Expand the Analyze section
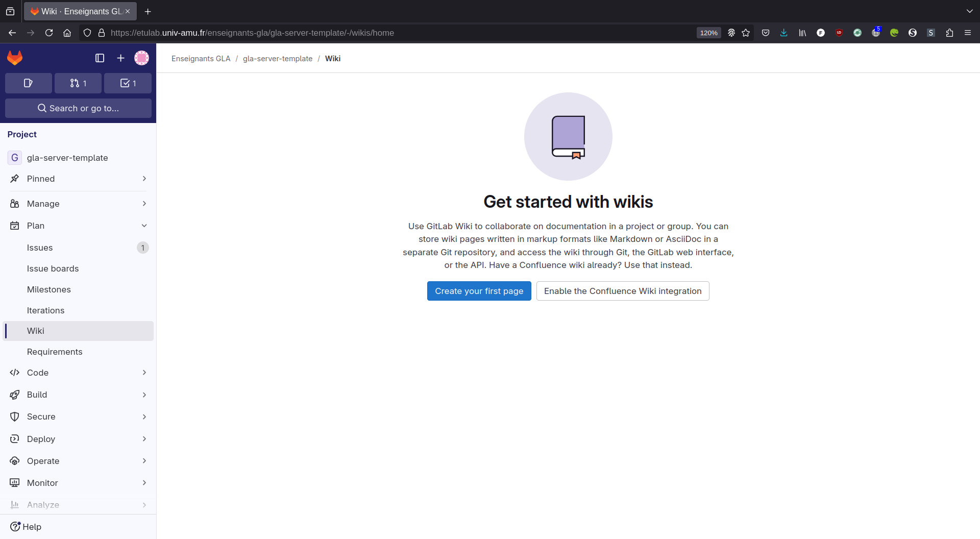 [x=78, y=505]
